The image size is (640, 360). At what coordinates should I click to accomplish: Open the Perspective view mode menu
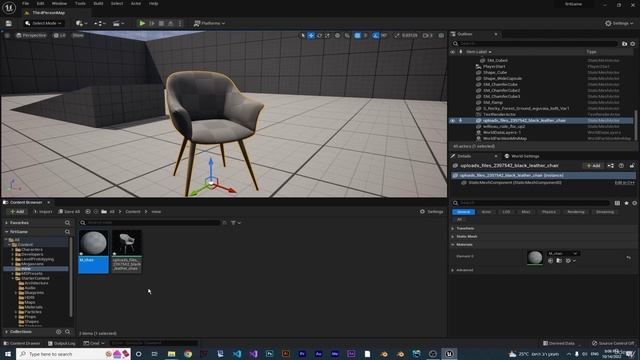pos(31,36)
